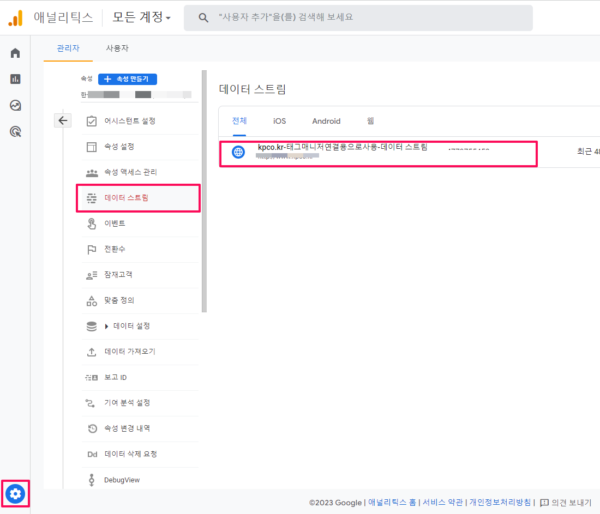Select the Android streams tab

(326, 121)
